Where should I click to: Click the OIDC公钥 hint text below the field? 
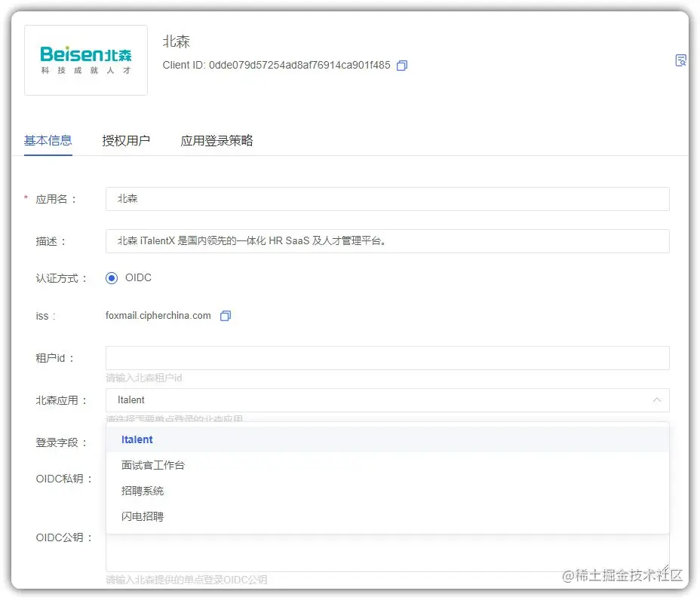coord(186,580)
